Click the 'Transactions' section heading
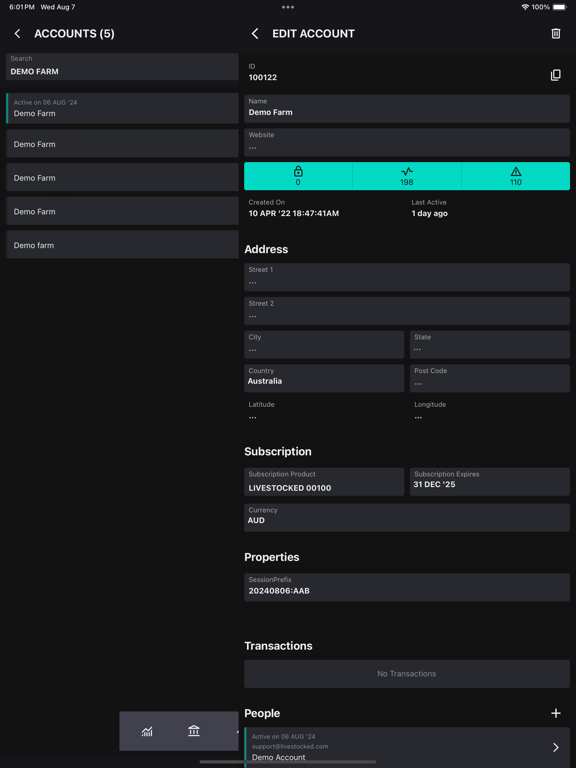 click(x=278, y=646)
